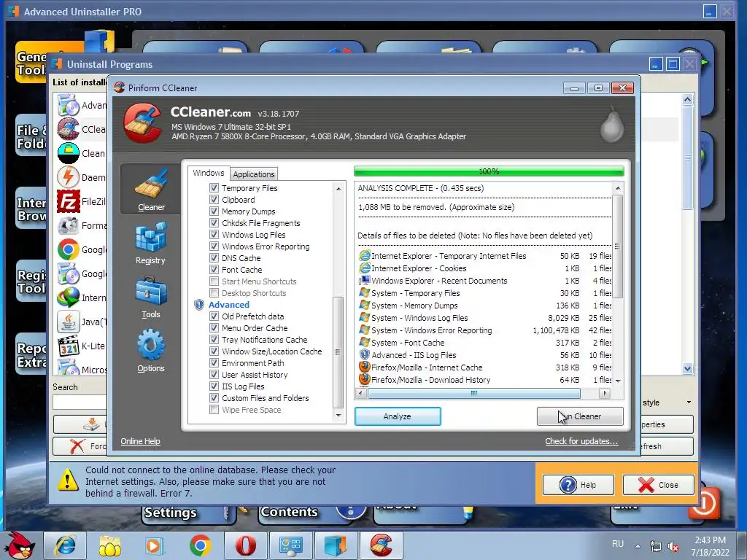This screenshot has width=747, height=560.
Task: Click the results horizontal scrollbar thumb
Action: [473, 393]
